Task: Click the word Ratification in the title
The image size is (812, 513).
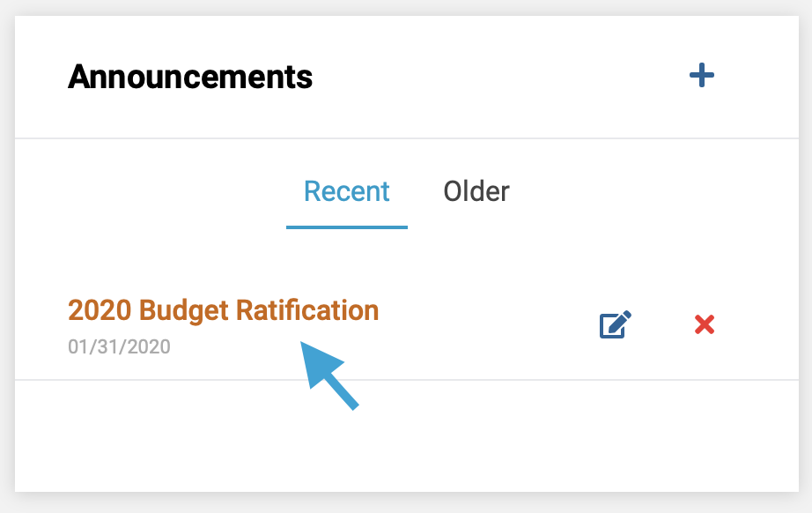Action: 307,310
